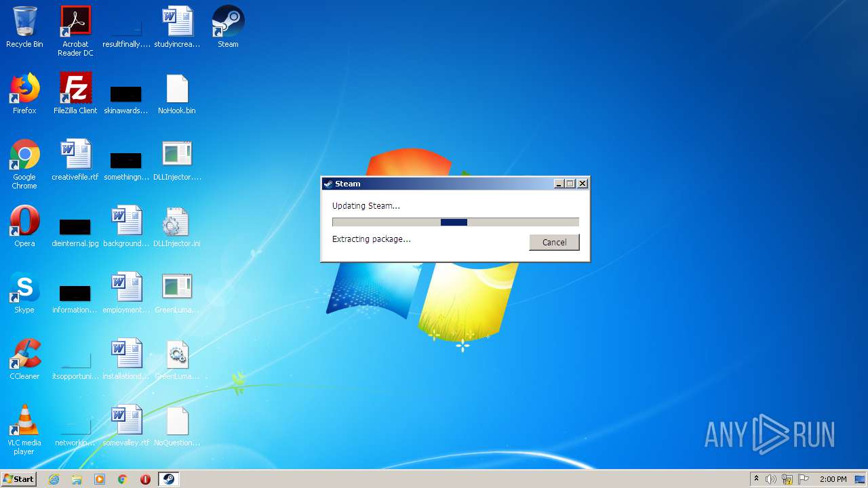Select the Firefox desktop shortcut
This screenshot has height=488, width=868.
[24, 94]
